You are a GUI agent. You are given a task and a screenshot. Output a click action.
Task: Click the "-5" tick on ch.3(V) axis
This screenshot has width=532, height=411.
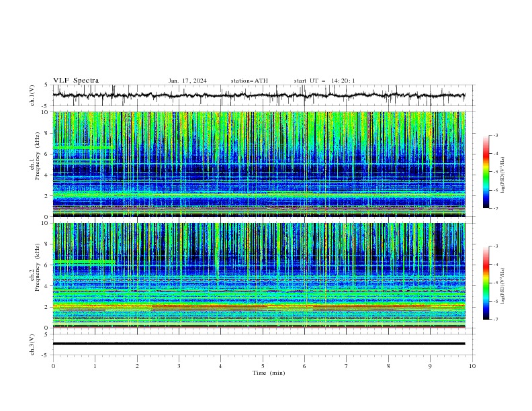[x=46, y=355]
